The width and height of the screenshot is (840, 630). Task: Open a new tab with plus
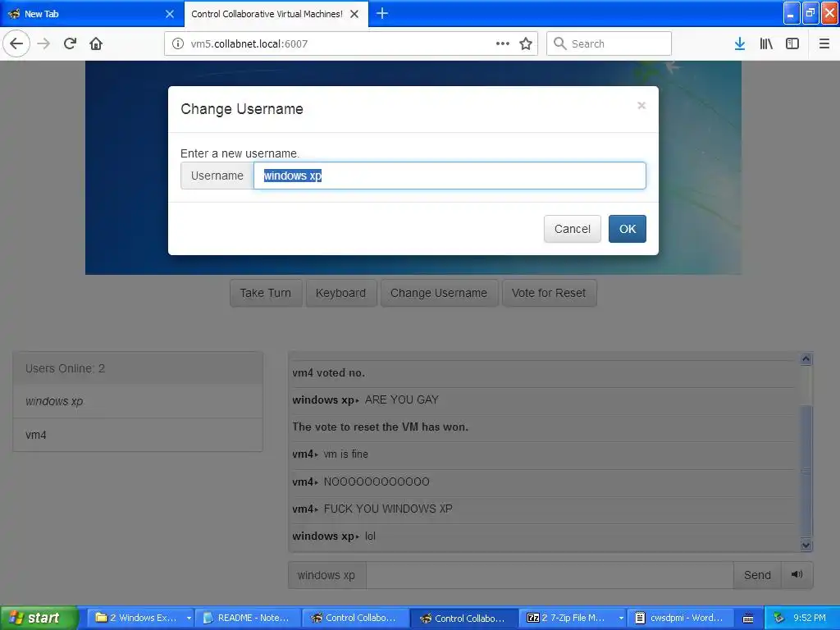coord(382,13)
